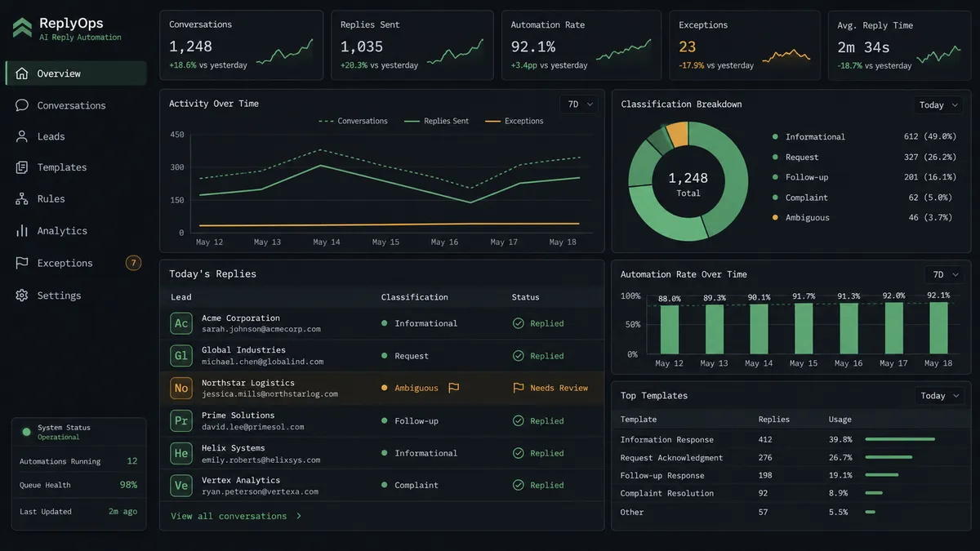Click the donut chart 1,248 Total center

[688, 184]
